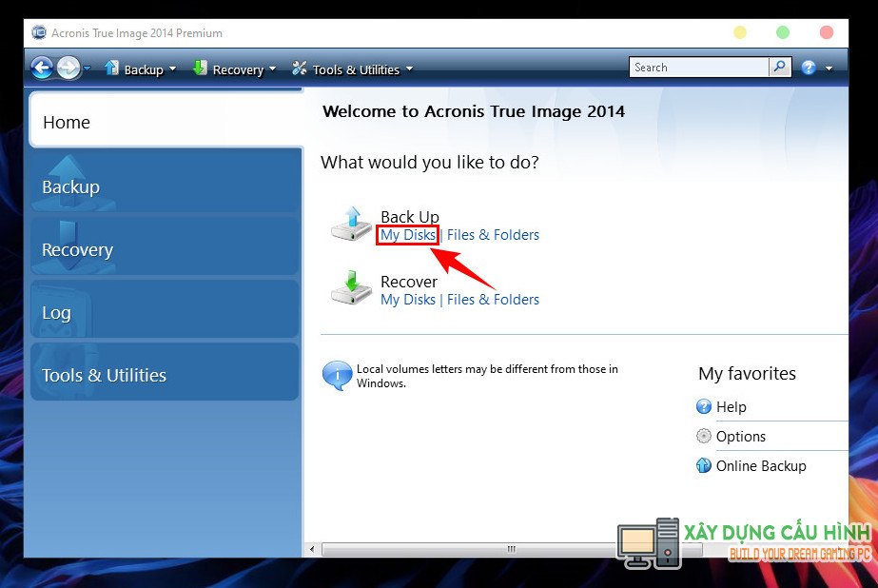The height and width of the screenshot is (588, 878).
Task: Click the Forward navigation arrow icon
Action: pyautogui.click(x=68, y=68)
